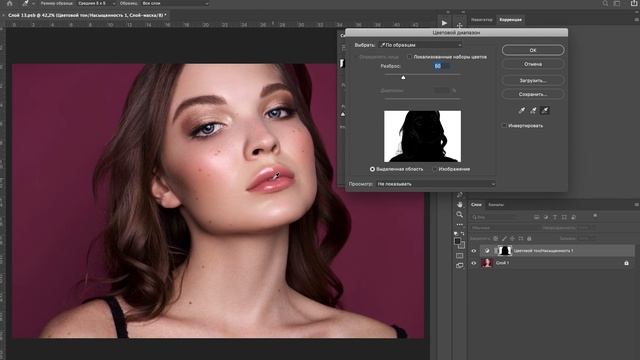Image resolution: width=640 pixels, height=360 pixels.
Task: Click the Home icon in options bar
Action: pyautogui.click(x=10, y=3)
